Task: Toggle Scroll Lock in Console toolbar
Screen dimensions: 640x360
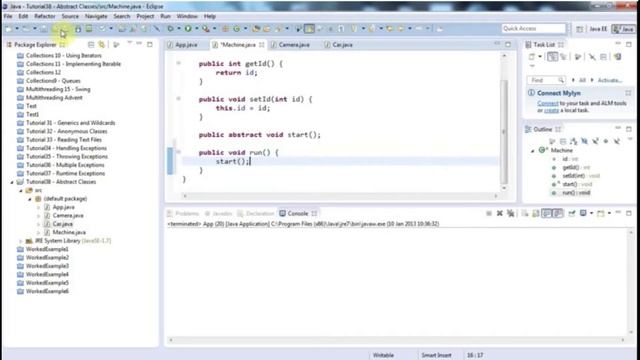Action: point(536,213)
